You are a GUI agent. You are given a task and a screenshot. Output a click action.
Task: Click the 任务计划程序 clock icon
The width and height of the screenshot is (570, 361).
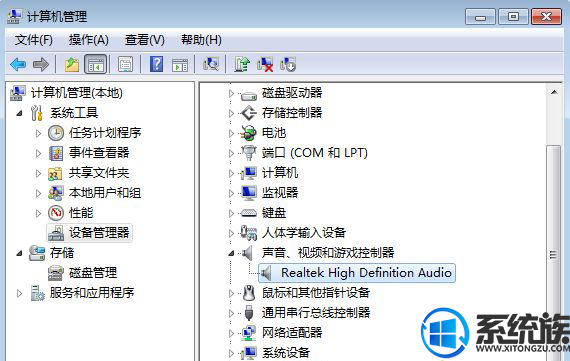[x=56, y=133]
